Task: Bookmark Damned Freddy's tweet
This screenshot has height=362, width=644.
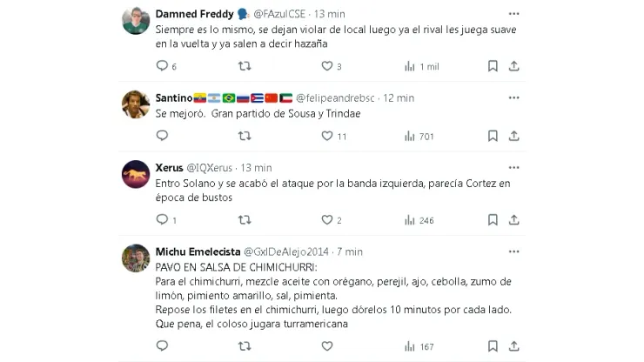Action: pos(493,66)
